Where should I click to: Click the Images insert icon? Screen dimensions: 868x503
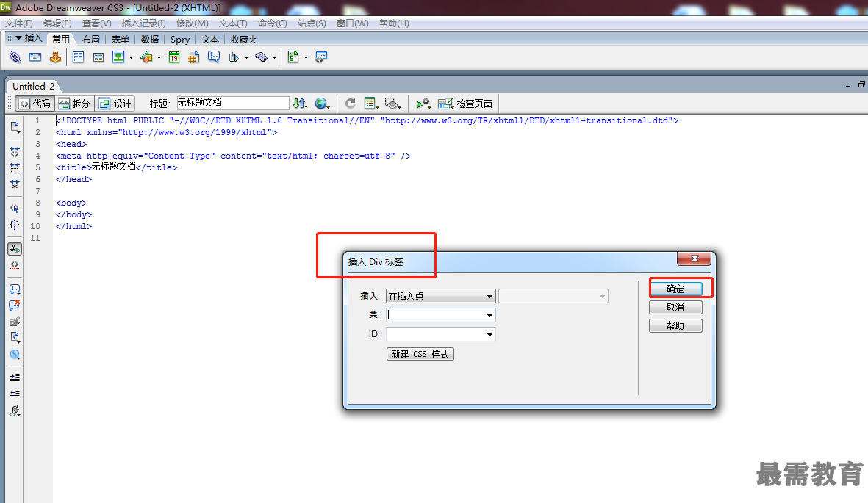[118, 57]
